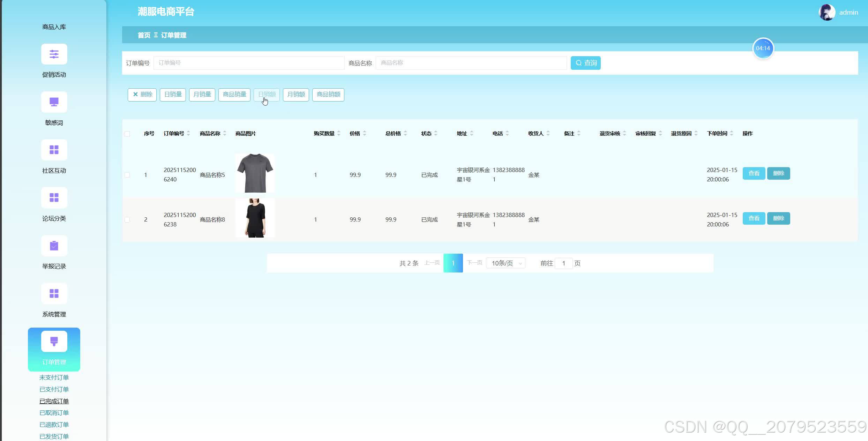Sort by 审核回复 column arrows
The height and width of the screenshot is (441, 868).
tap(660, 133)
